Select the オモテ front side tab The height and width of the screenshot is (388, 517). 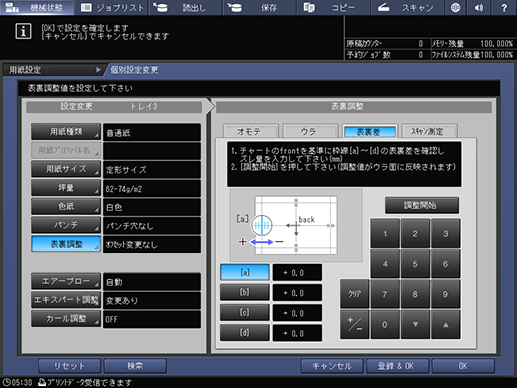point(250,131)
